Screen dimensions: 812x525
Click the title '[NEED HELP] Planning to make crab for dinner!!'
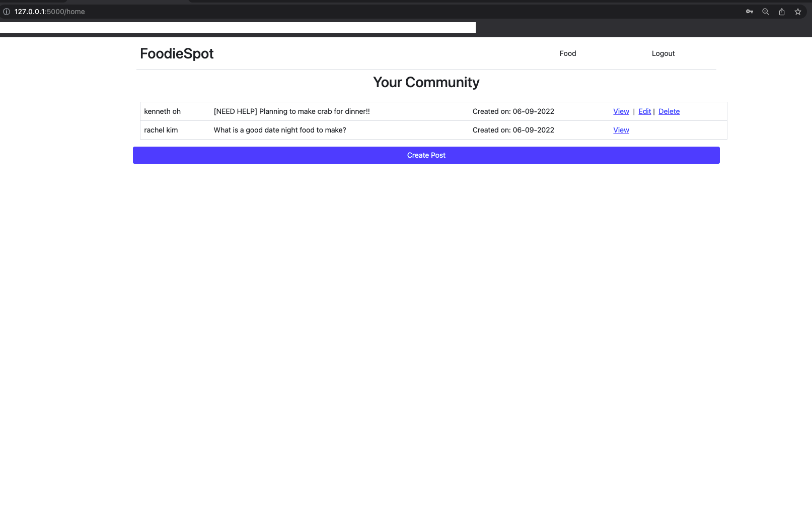pyautogui.click(x=292, y=111)
